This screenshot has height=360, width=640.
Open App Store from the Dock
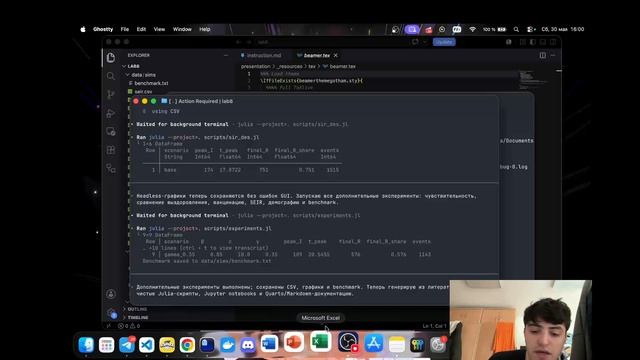[373, 343]
